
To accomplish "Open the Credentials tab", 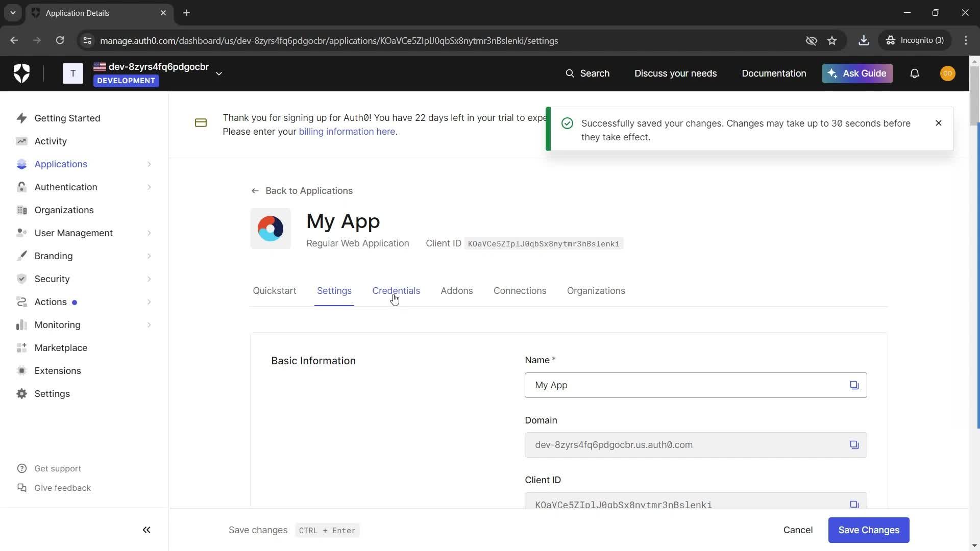I will click(x=396, y=291).
